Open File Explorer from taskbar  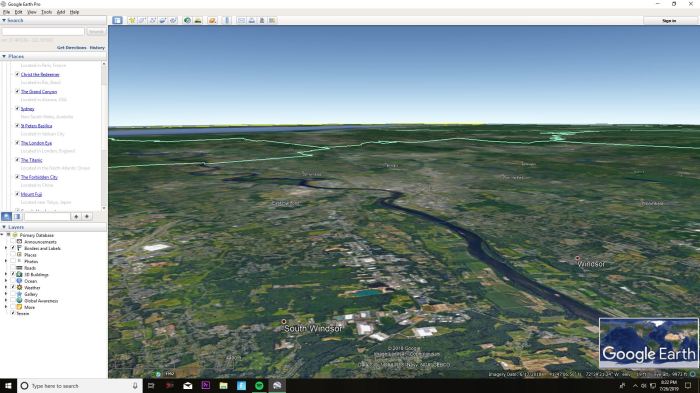coord(223,385)
